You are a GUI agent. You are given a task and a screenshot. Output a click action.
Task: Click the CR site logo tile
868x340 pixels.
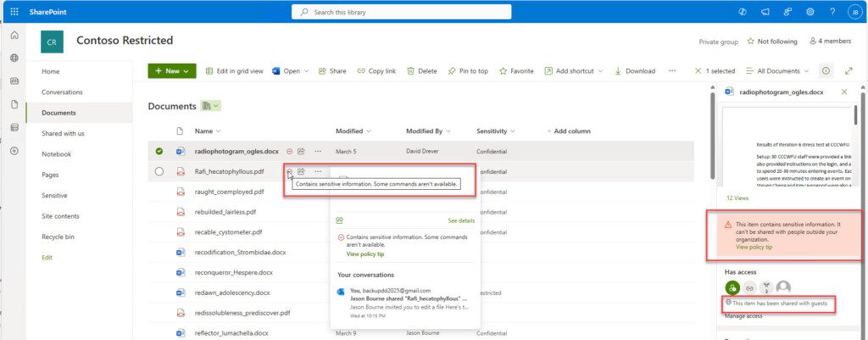(52, 42)
